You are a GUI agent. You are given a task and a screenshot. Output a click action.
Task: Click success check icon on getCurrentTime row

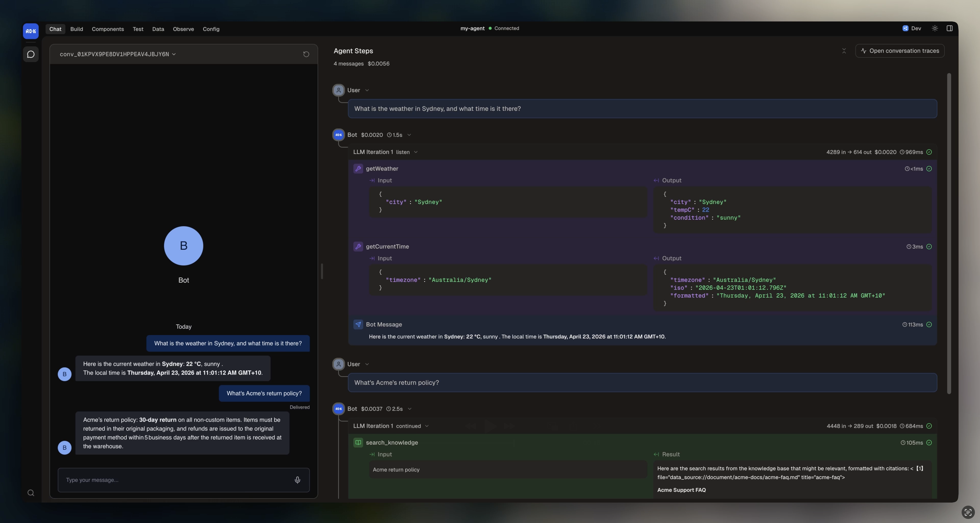pos(929,247)
